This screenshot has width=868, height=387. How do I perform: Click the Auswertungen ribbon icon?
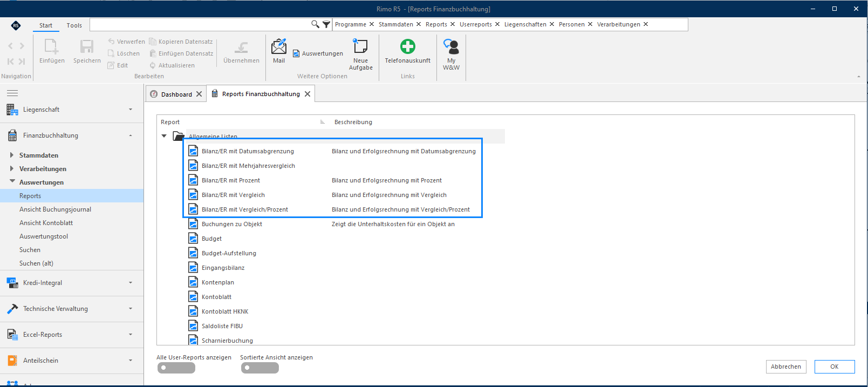tap(296, 53)
